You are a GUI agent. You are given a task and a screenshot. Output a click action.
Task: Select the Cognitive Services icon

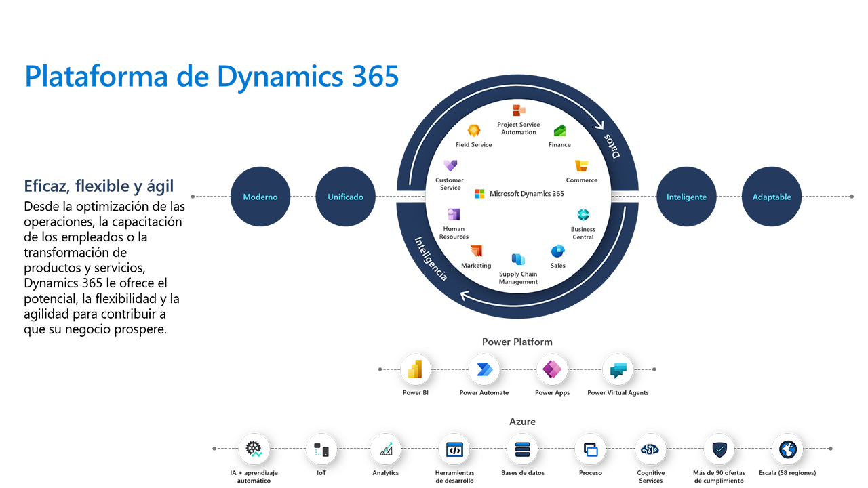[650, 449]
